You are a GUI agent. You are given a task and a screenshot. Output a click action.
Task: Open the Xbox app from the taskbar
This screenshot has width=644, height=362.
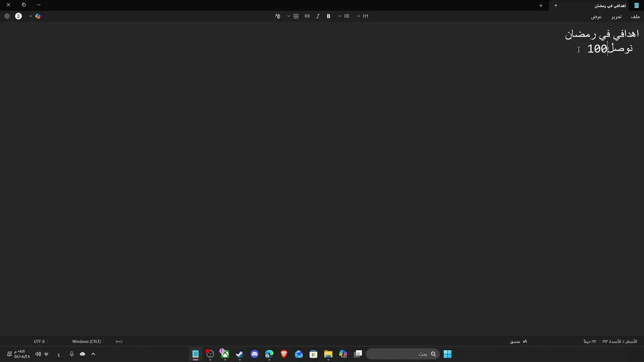pos(225,354)
